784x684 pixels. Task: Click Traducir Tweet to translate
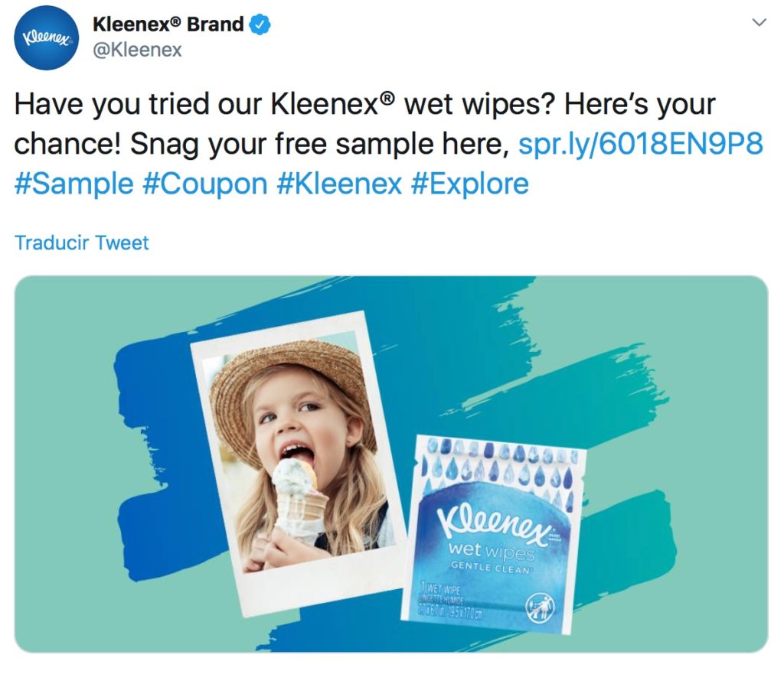(82, 243)
